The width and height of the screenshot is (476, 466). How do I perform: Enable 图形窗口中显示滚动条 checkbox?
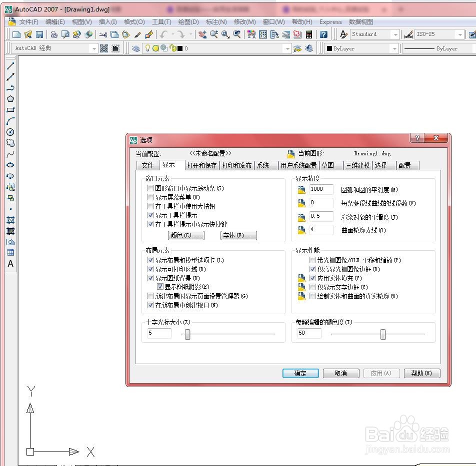coord(150,188)
